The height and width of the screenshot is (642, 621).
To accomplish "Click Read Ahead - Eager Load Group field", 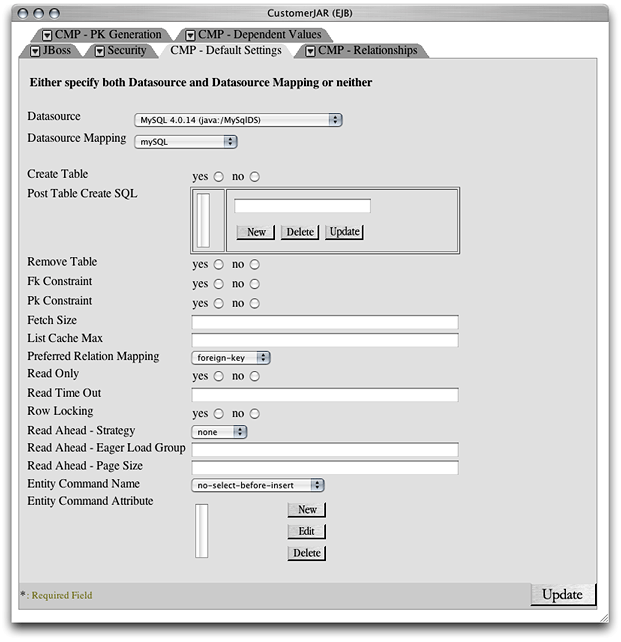I will (x=325, y=450).
